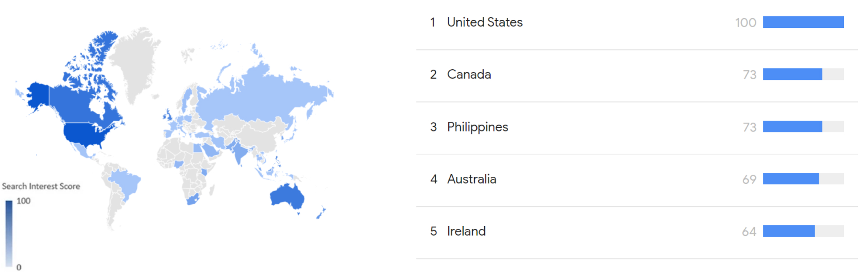Click the Search Interest Score legend title
868x274 pixels.
pyautogui.click(x=41, y=186)
